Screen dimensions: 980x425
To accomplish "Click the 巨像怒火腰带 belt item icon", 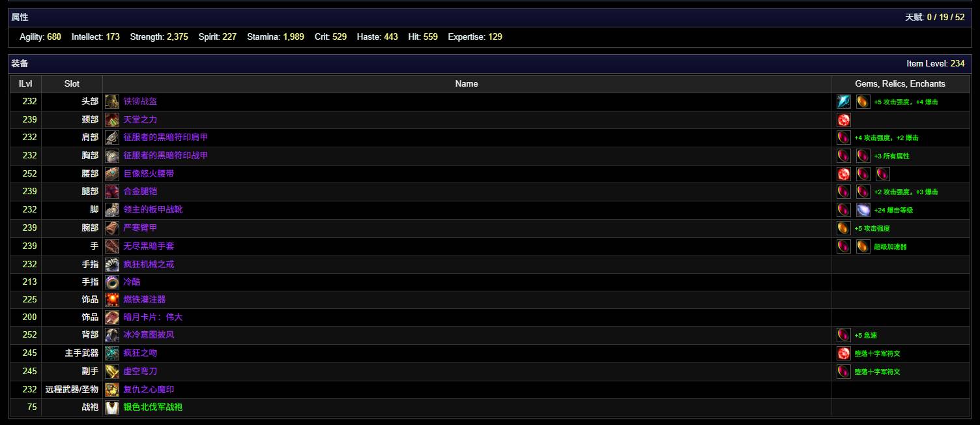I will coord(112,174).
